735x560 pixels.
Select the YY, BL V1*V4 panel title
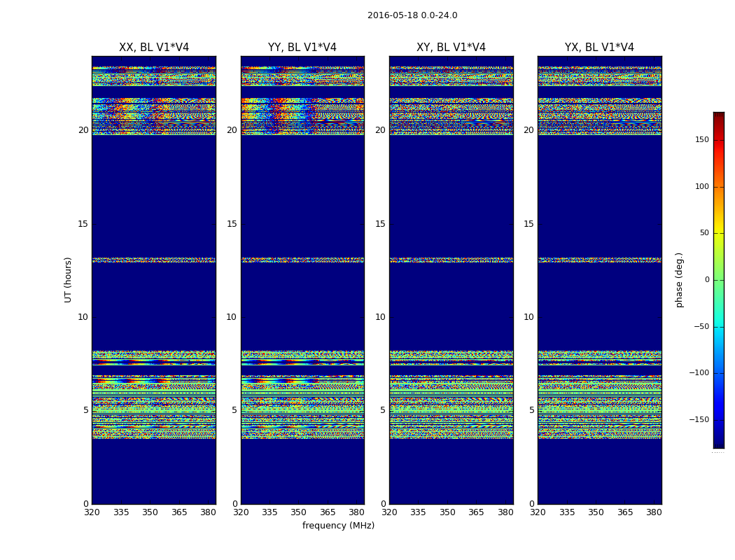point(302,48)
